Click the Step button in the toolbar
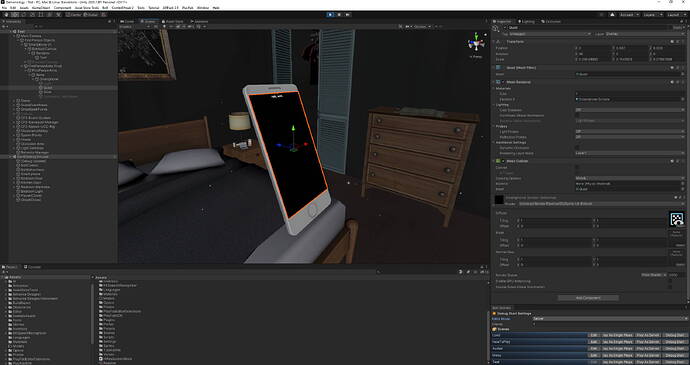690x365 pixels. [348, 15]
